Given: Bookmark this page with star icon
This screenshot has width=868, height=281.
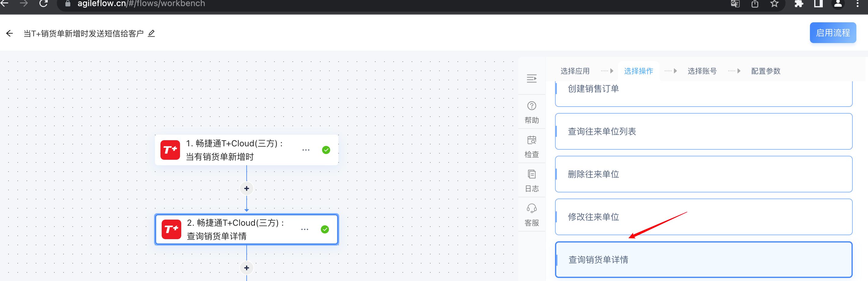Looking at the screenshot, I should click(774, 4).
